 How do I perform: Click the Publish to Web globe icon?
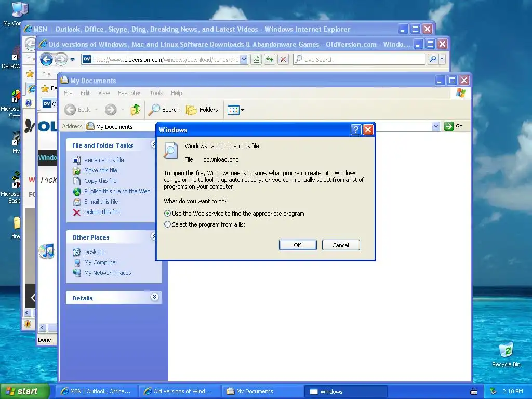[x=77, y=191]
